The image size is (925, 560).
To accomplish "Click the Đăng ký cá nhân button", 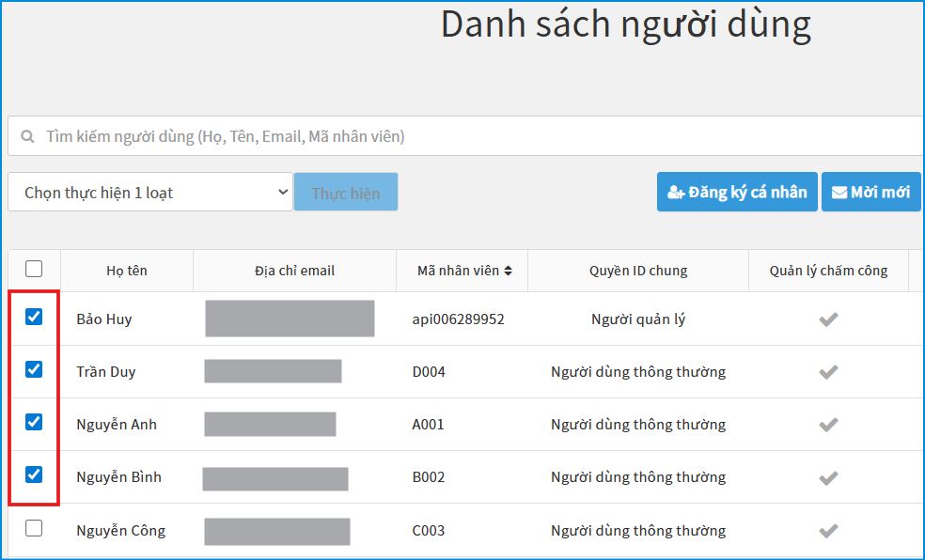I will [737, 193].
